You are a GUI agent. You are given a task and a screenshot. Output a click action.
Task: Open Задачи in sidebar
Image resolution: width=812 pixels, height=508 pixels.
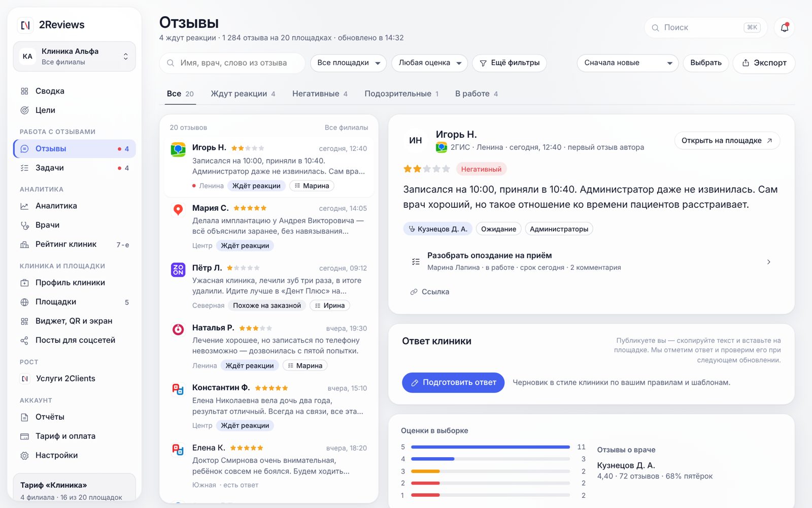[x=74, y=168]
